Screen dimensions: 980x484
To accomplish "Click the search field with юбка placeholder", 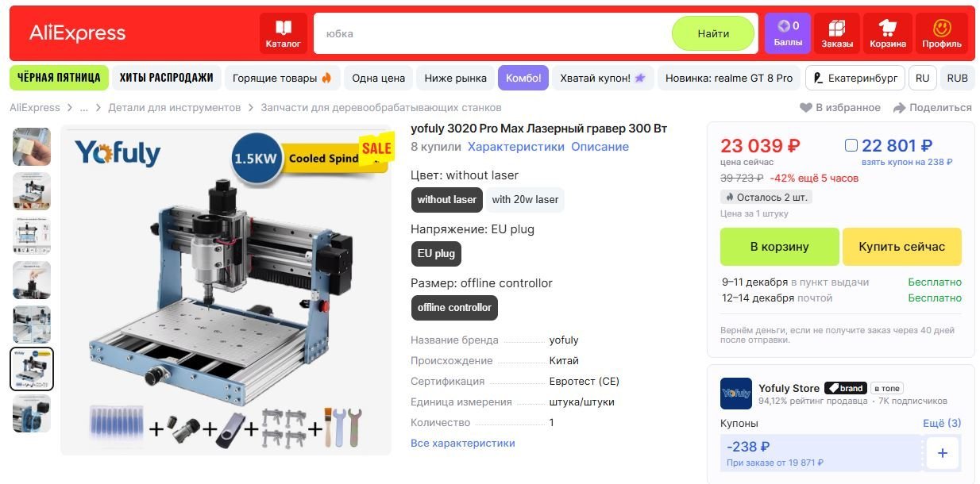I will click(492, 33).
